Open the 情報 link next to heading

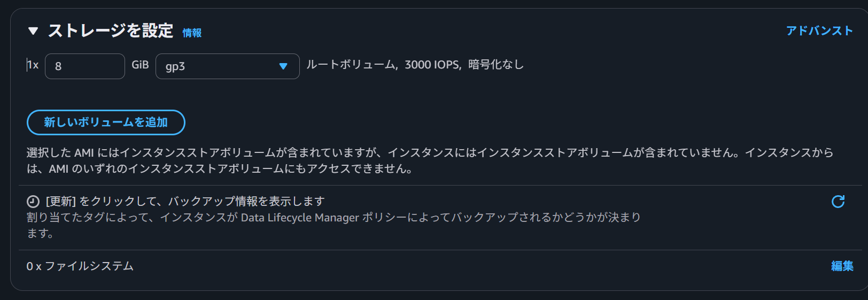192,33
